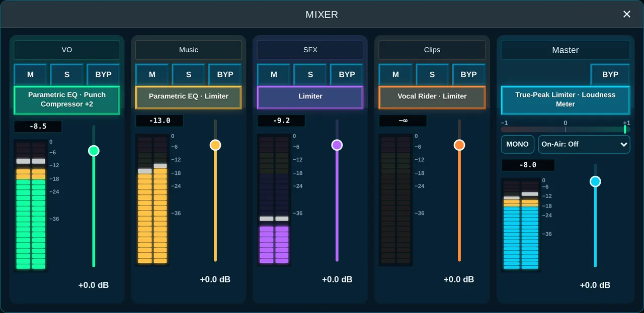
Task: Solo the VO channel
Action: [67, 74]
